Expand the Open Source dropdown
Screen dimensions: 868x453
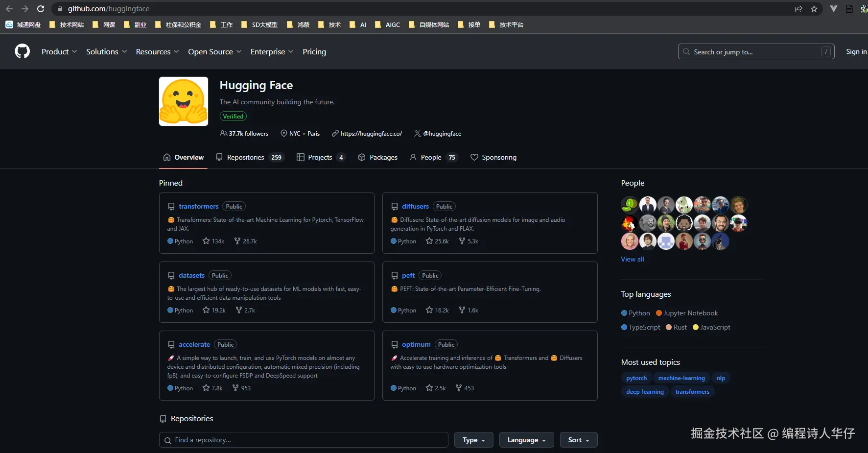(x=215, y=51)
